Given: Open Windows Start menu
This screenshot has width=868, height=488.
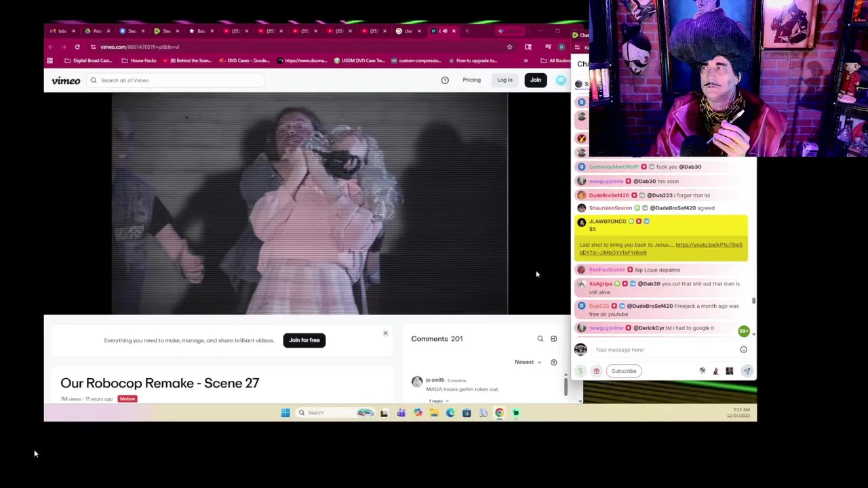Looking at the screenshot, I should pyautogui.click(x=285, y=412).
